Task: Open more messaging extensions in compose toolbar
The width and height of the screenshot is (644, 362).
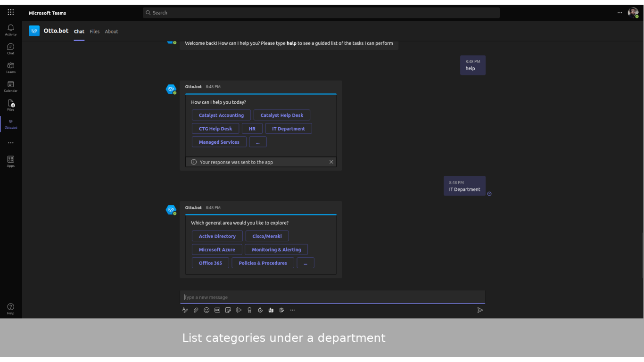Action: (x=292, y=310)
